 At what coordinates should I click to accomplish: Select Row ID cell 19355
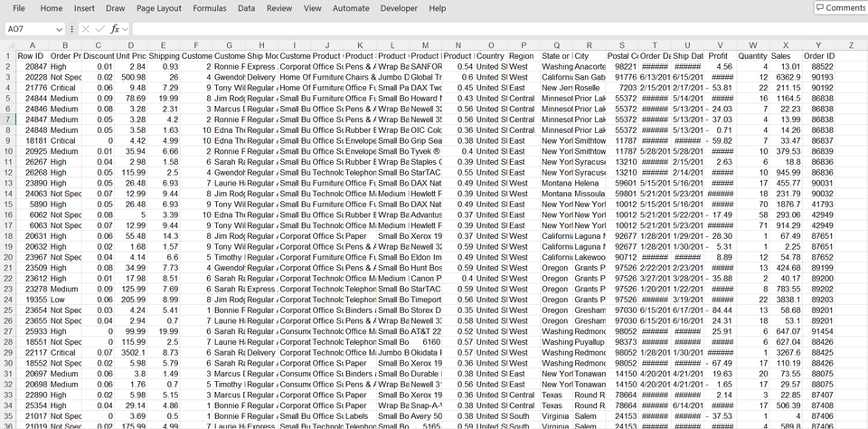click(33, 300)
